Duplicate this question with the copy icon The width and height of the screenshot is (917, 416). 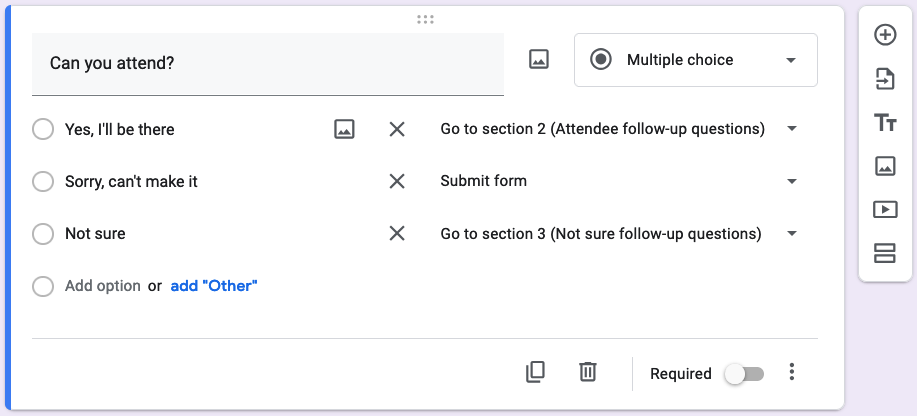tap(535, 372)
